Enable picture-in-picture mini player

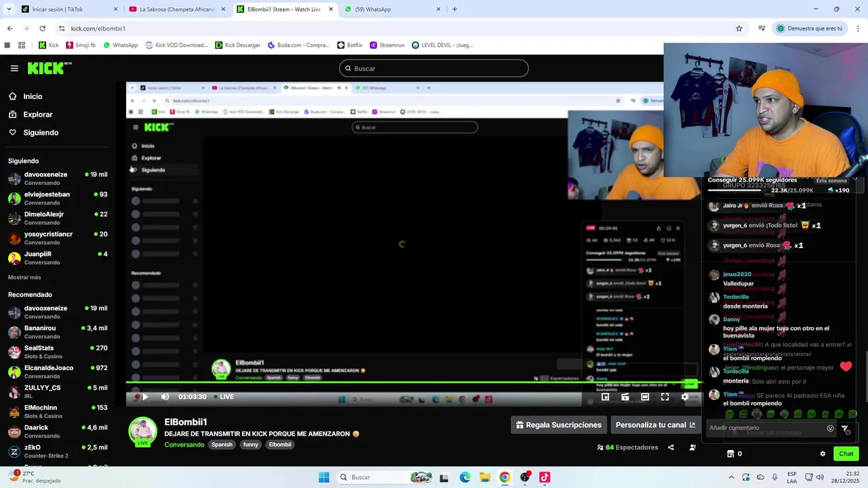coord(606,397)
